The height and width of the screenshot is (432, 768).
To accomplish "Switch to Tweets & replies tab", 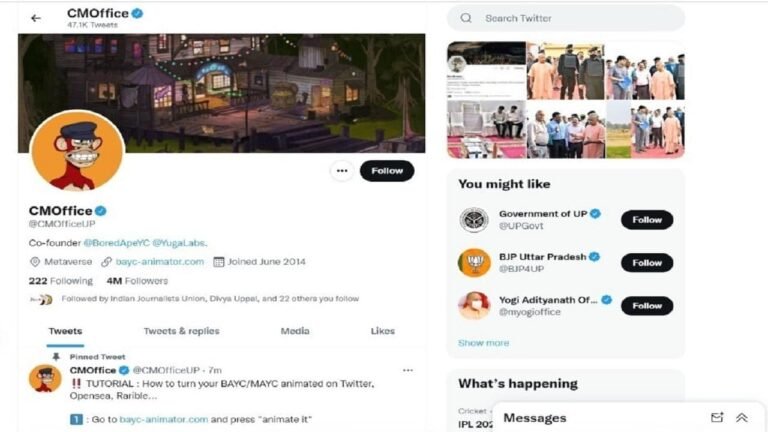I will click(x=182, y=331).
